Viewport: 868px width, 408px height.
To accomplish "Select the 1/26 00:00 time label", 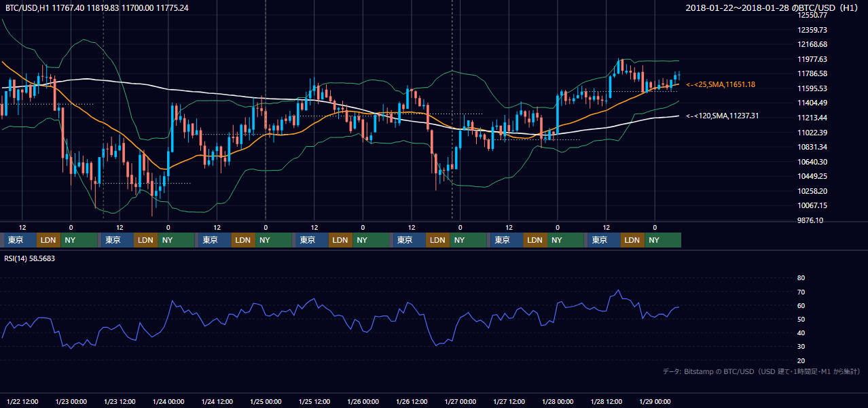I will pos(363,401).
